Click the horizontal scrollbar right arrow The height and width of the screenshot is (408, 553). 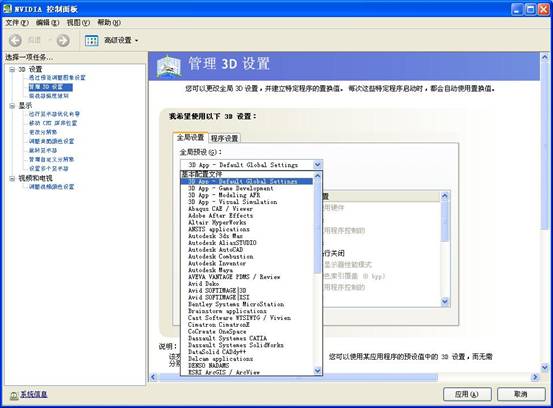pos(535,377)
